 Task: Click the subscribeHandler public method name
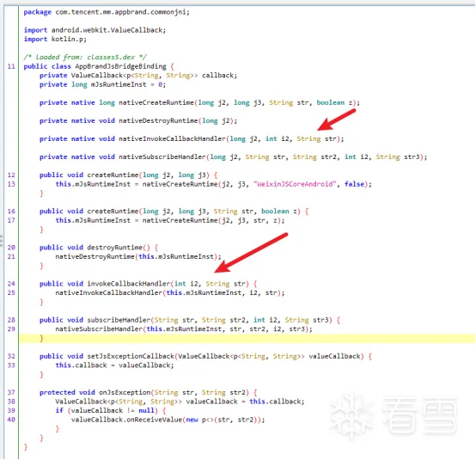(x=119, y=320)
